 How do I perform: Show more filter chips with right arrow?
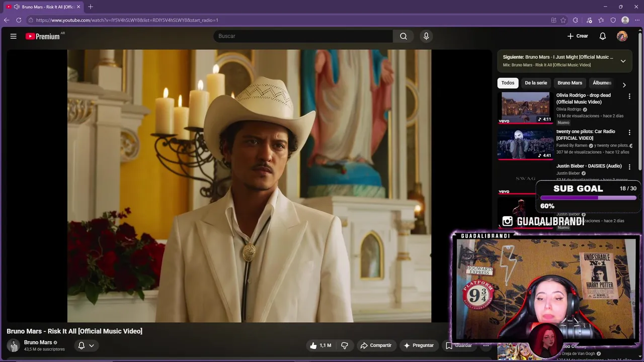point(624,85)
